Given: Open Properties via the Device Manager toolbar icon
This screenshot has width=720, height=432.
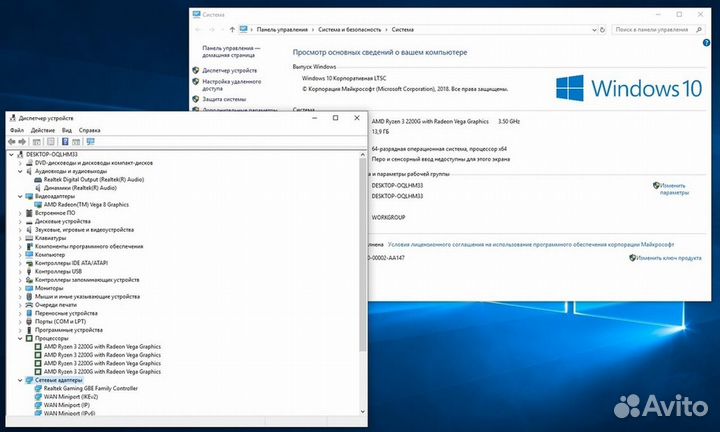Looking at the screenshot, I should point(51,142).
